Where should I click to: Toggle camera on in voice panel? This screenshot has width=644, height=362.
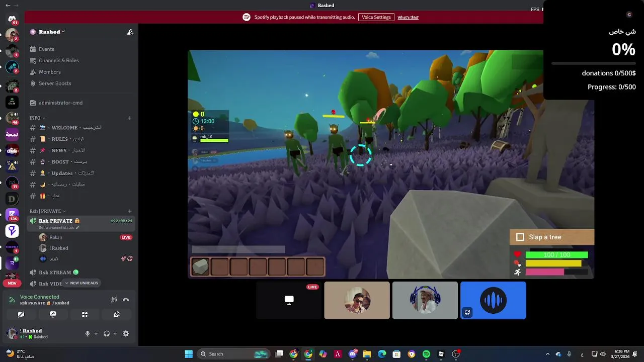tap(21, 314)
